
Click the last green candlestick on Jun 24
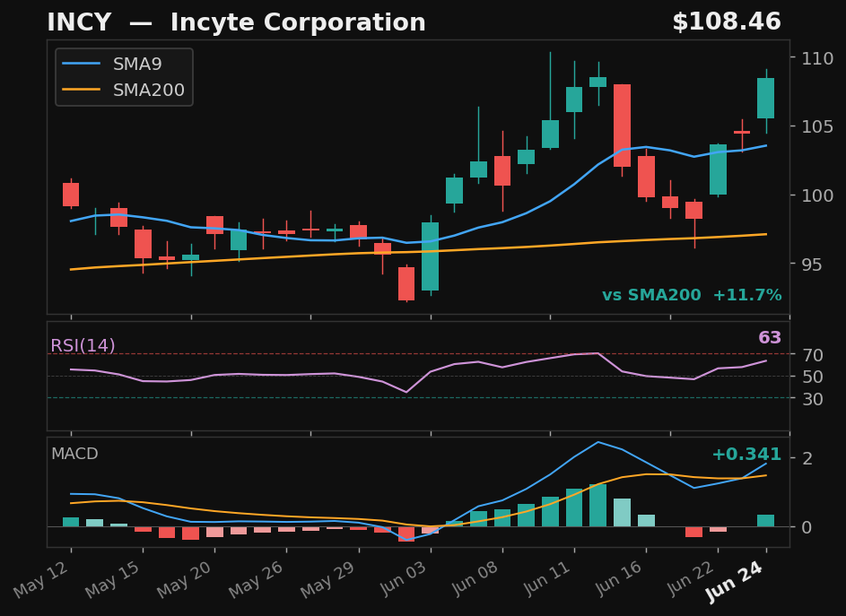765,98
